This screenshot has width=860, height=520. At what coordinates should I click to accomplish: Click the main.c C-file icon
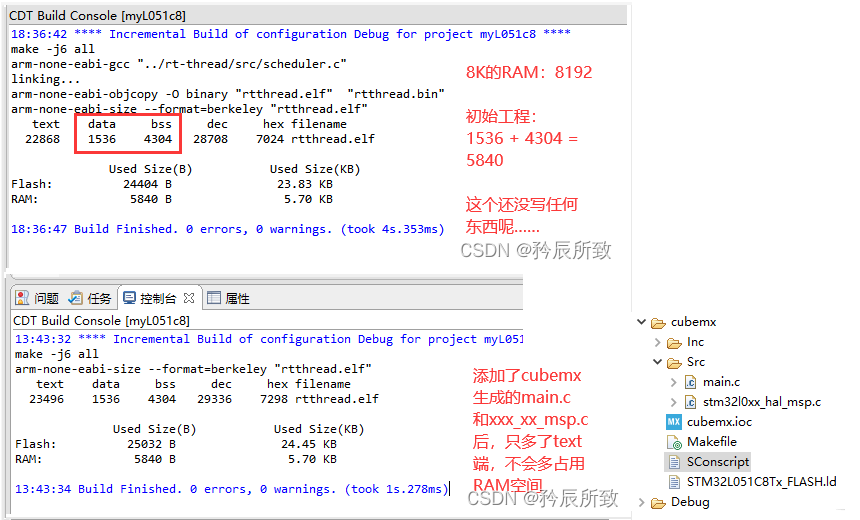(691, 382)
